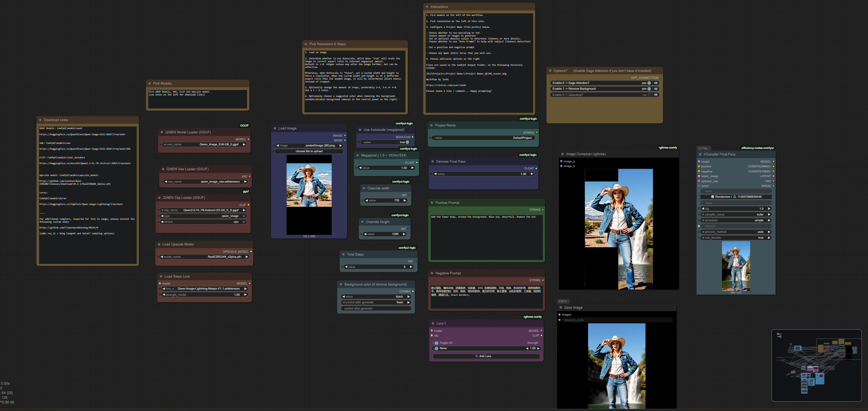Toggle Enable 0 Sage Attention switch
This screenshot has width=868, height=411.
[649, 83]
